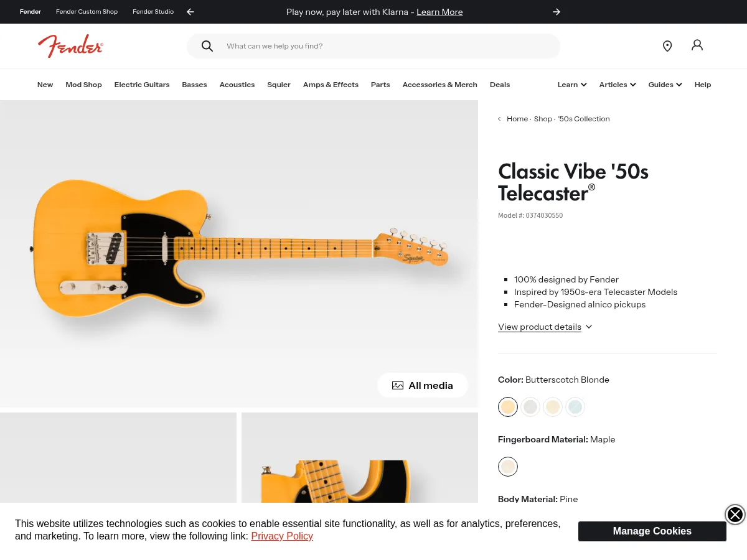Open the account profile icon
The image size is (747, 560).
point(697,45)
